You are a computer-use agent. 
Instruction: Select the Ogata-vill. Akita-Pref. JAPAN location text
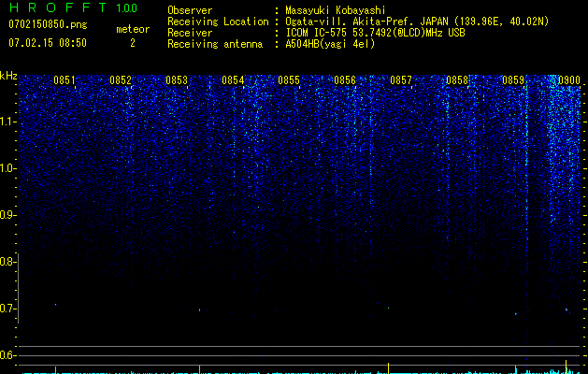click(417, 22)
